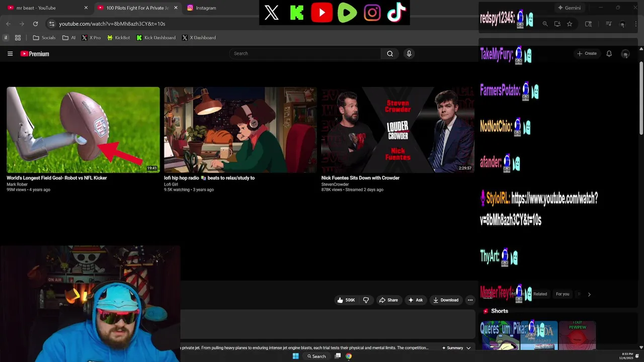Open the AI bookmarks folder
Screen dimensions: 644x362
point(69,38)
